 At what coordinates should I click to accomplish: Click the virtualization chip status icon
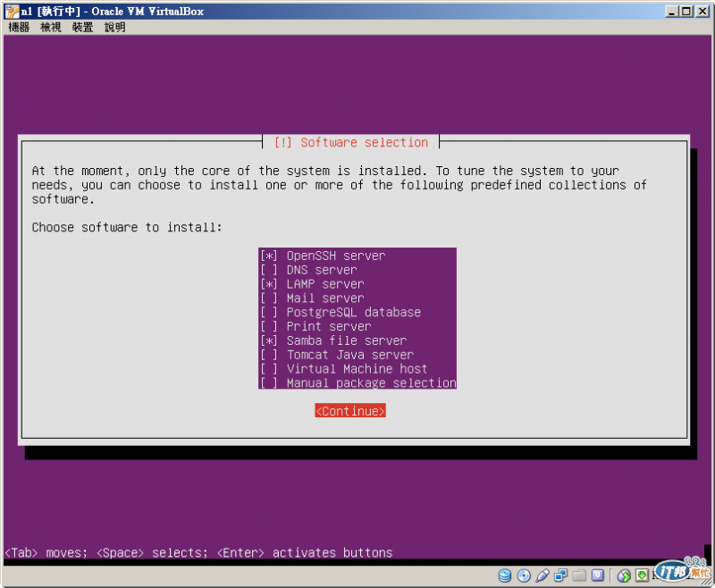click(x=598, y=575)
